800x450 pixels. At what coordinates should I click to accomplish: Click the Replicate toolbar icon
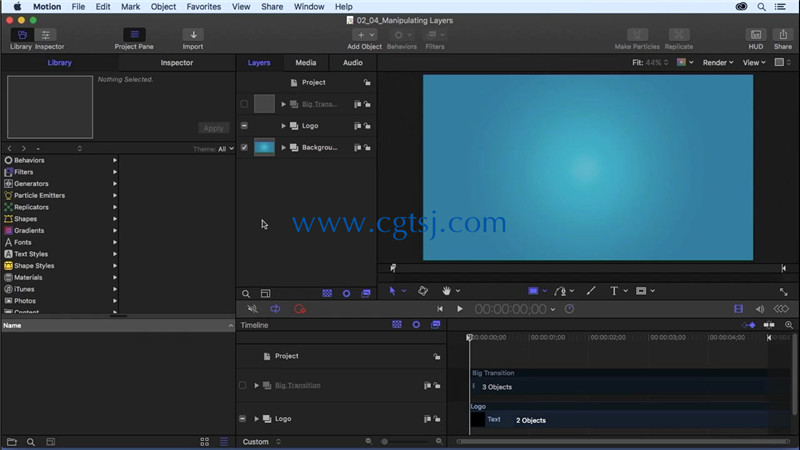(x=679, y=35)
